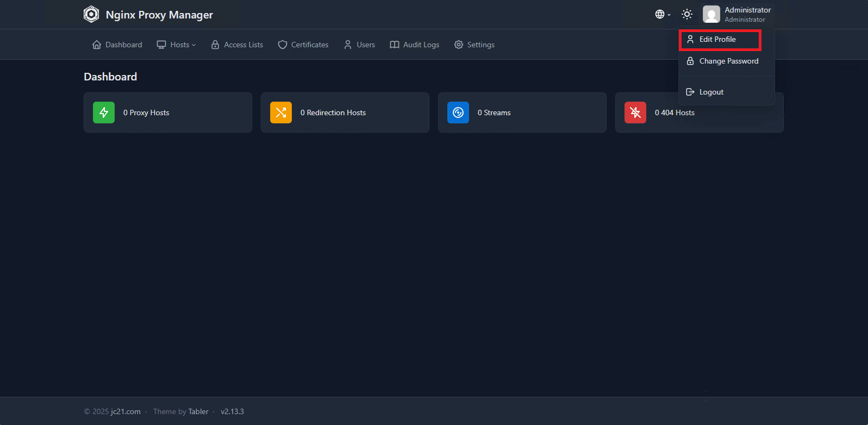Click the orange Redirection Hosts shuffle icon

[x=281, y=112]
